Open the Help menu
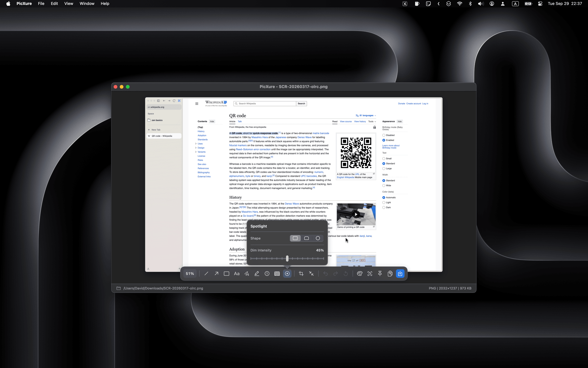This screenshot has width=588, height=368. [105, 4]
